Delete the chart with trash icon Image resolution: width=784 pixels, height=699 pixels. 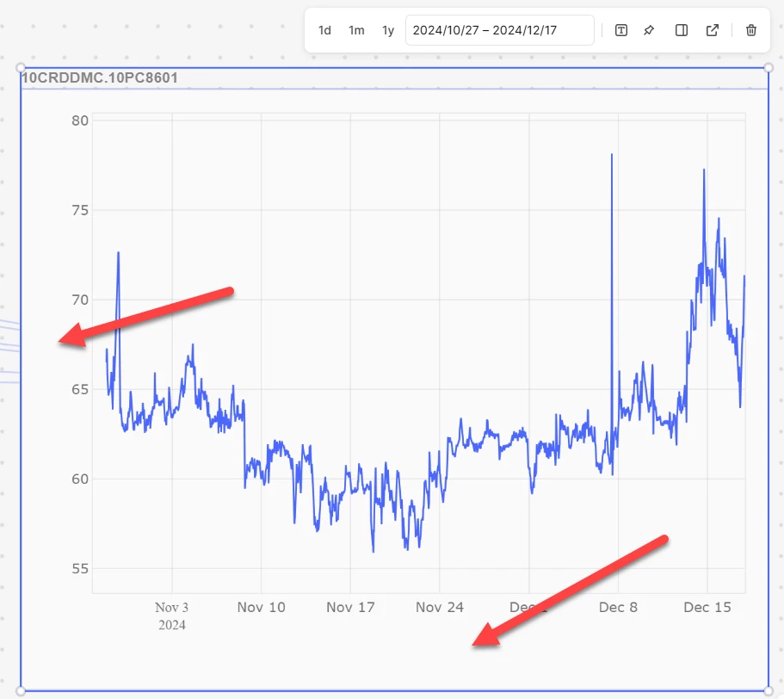(x=751, y=30)
